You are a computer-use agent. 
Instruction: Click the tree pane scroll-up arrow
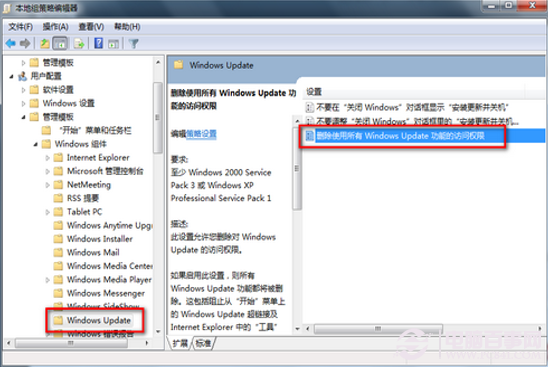(x=158, y=63)
